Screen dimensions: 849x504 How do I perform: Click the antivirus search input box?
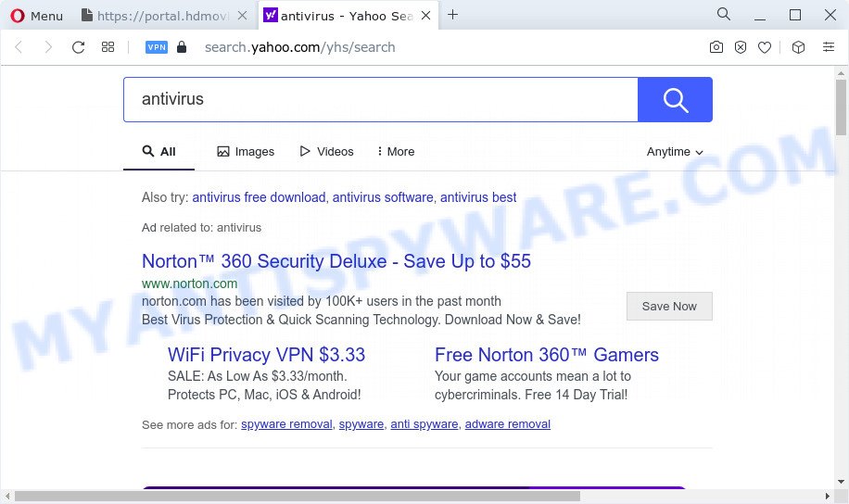point(381,100)
